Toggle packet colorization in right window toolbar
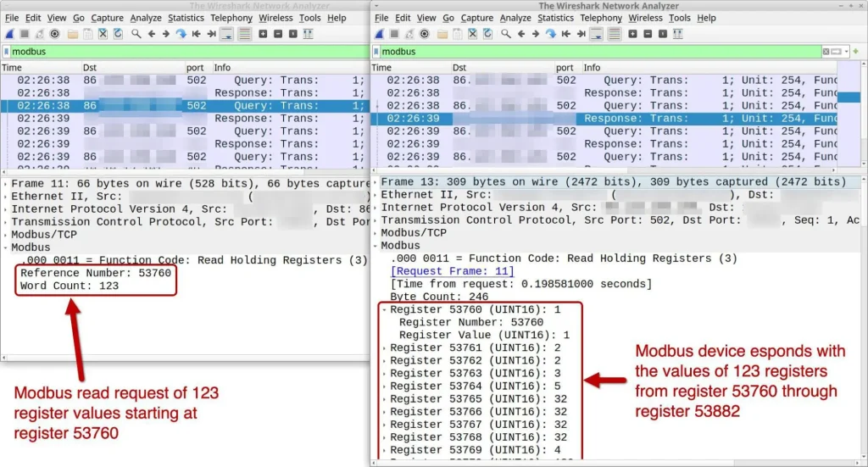 (x=614, y=34)
